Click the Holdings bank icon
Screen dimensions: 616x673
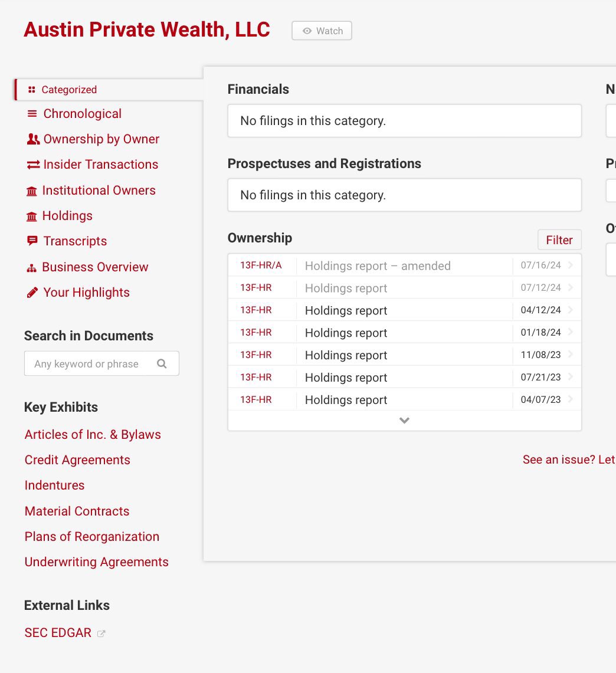coord(32,216)
